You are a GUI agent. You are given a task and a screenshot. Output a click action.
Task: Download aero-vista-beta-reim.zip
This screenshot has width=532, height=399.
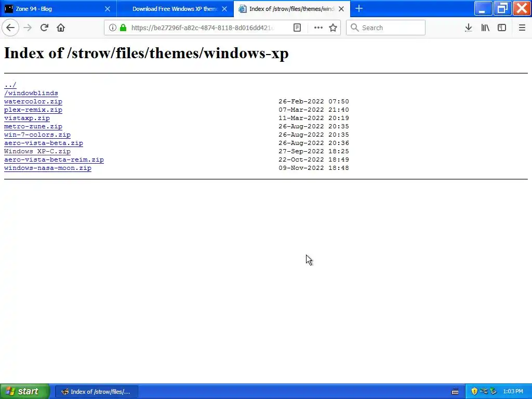pos(54,159)
